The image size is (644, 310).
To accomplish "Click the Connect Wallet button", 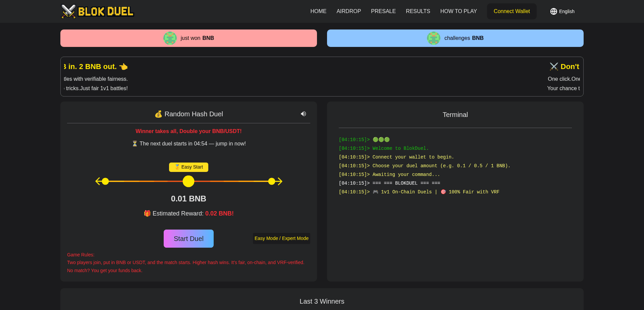I will point(512,11).
